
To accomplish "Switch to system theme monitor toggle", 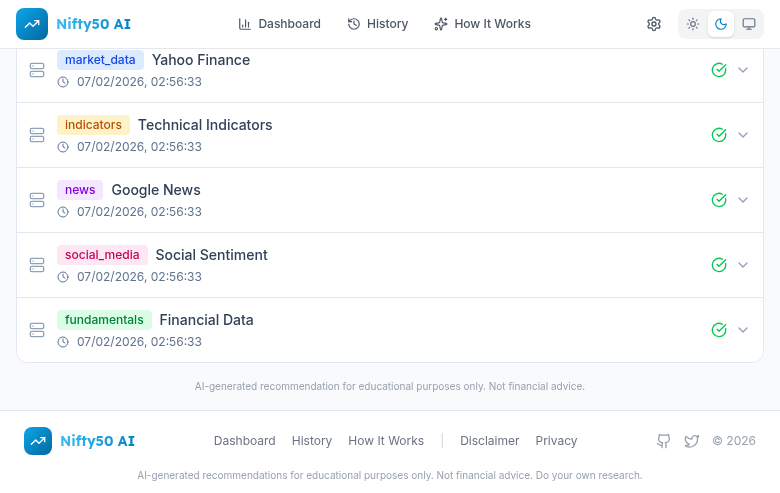I will [x=749, y=24].
